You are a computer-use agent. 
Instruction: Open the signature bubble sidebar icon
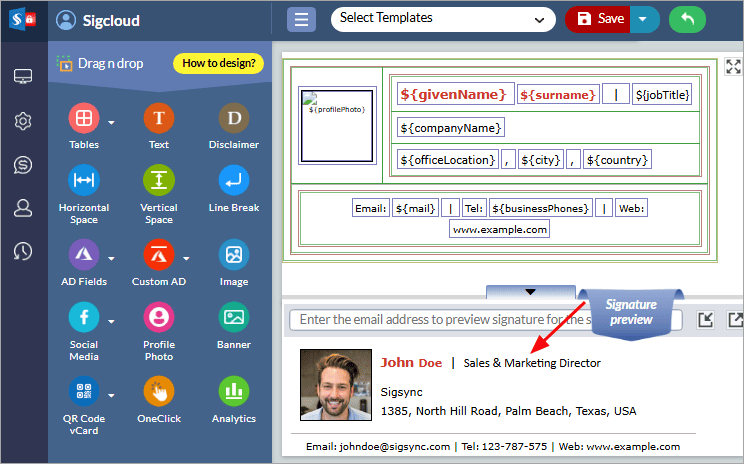[23, 165]
